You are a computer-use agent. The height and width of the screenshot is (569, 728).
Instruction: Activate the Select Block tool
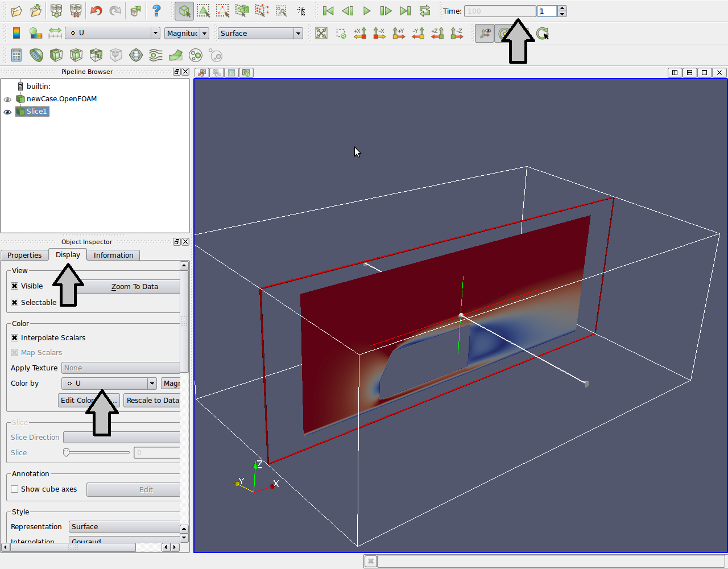[x=281, y=11]
